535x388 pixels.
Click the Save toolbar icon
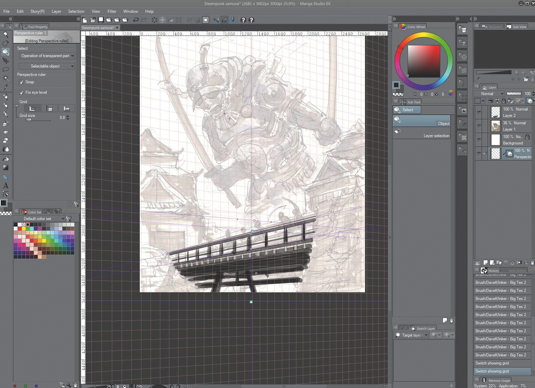coord(101,20)
